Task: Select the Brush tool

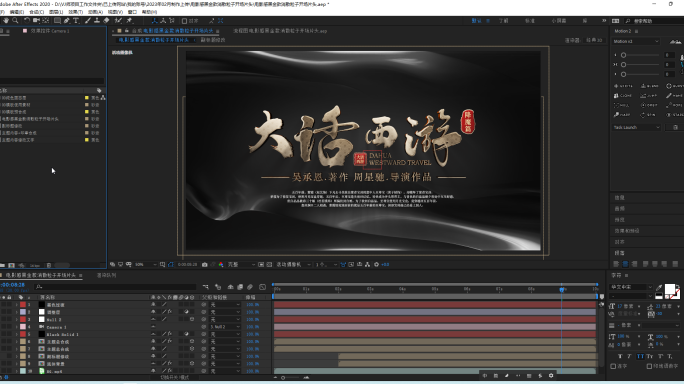Action: [x=88, y=21]
